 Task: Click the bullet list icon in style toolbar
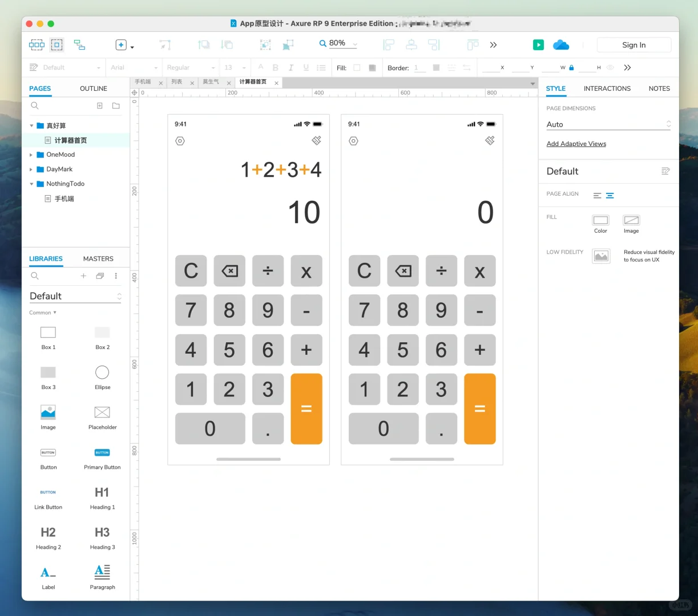(x=321, y=67)
